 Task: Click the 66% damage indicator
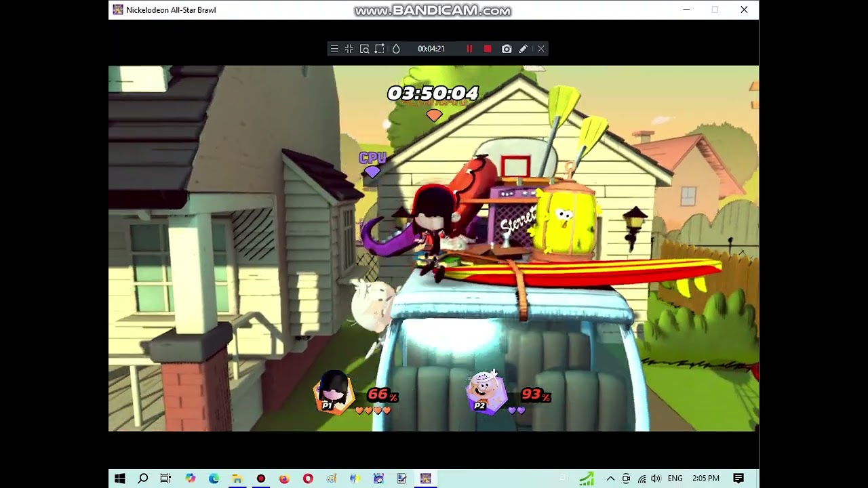pos(382,395)
